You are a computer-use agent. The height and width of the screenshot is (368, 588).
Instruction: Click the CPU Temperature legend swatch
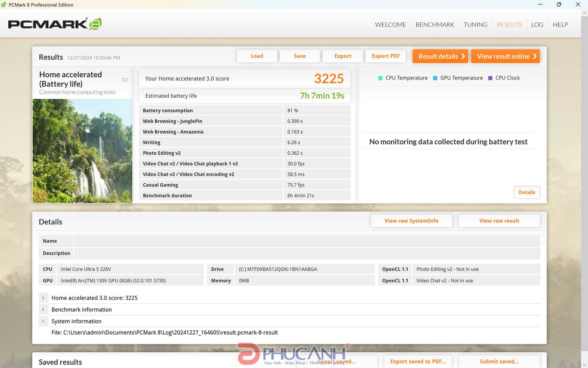point(380,78)
